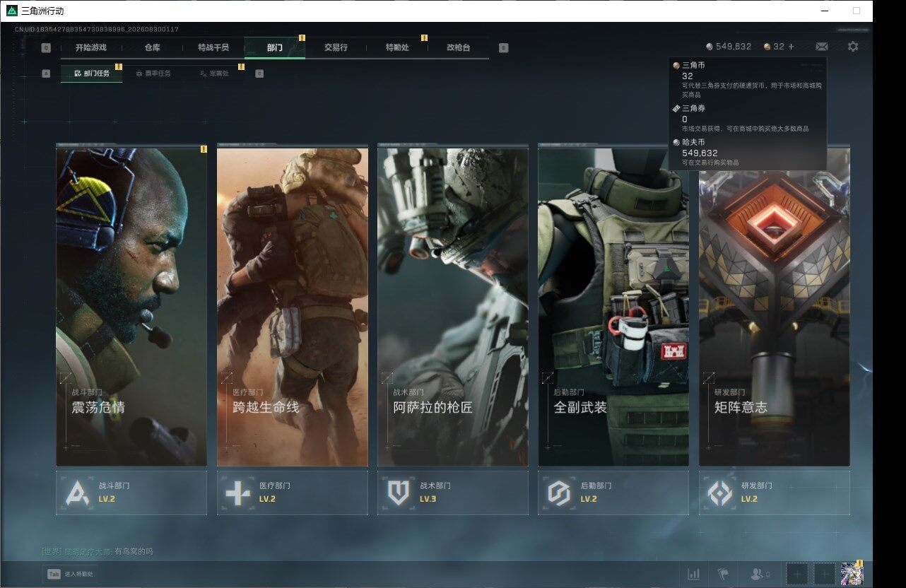Click the 后勤部门 hexagon icon
This screenshot has width=906, height=588.
click(x=559, y=493)
